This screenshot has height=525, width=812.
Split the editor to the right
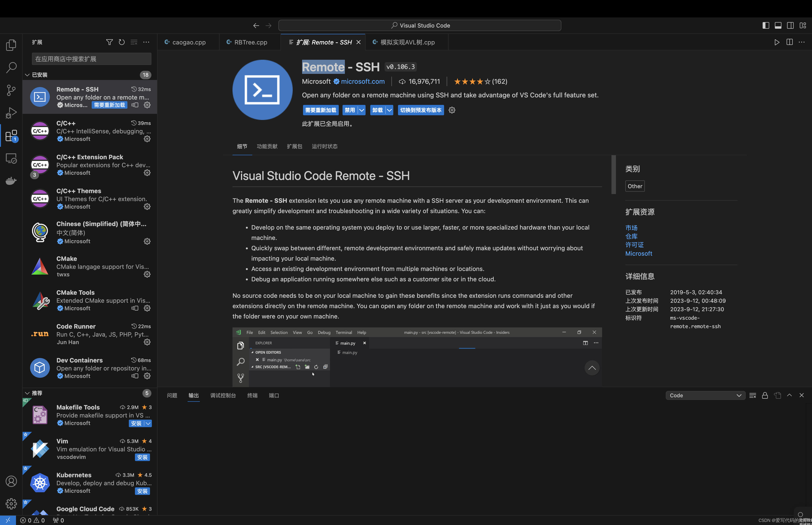tap(789, 42)
